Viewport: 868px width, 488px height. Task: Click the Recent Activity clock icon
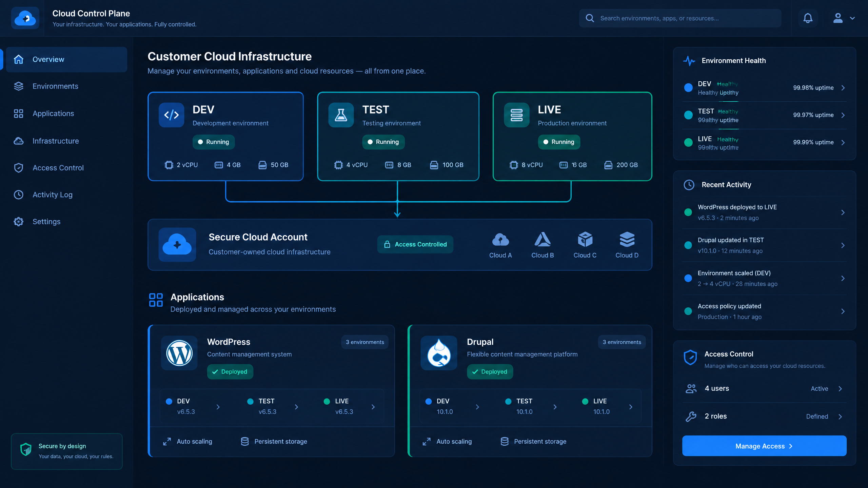[689, 185]
